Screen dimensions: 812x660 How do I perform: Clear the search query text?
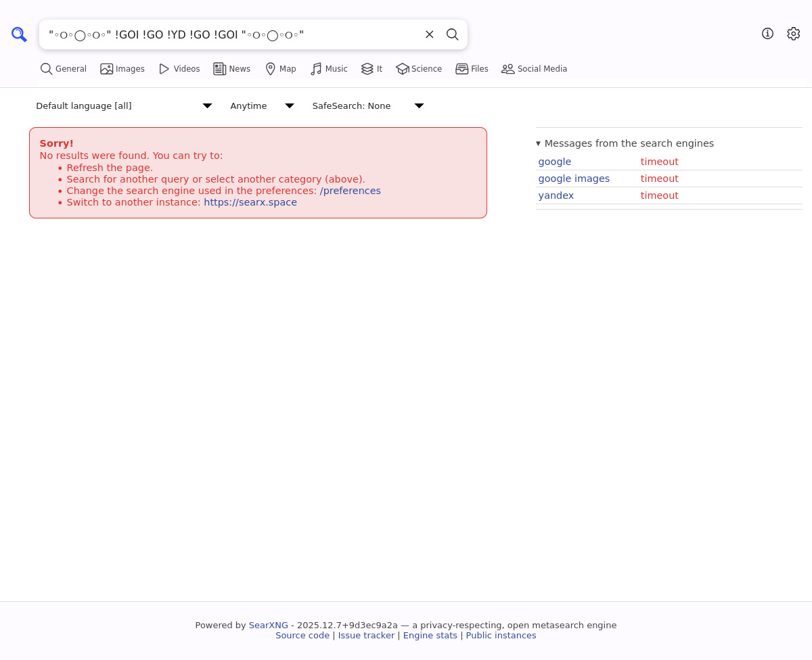(x=430, y=34)
